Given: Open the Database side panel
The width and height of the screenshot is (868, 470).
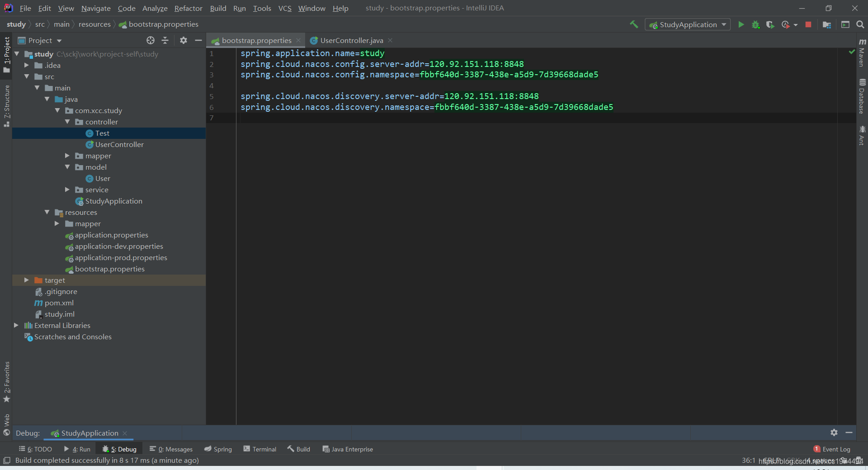Looking at the screenshot, I should tap(862, 96).
